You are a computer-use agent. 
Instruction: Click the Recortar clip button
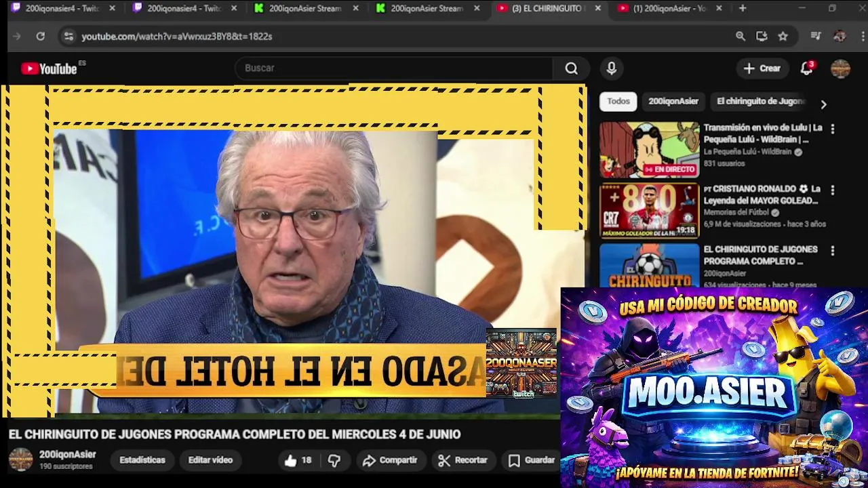click(463, 460)
